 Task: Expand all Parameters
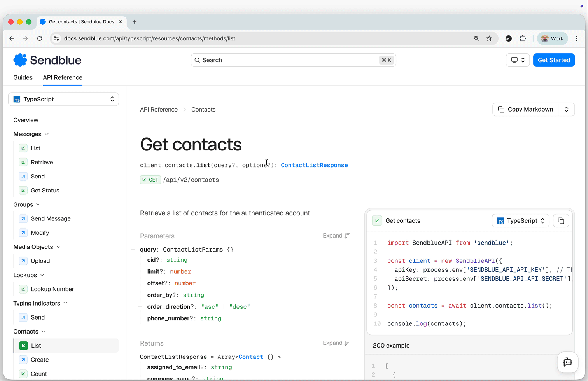(336, 236)
